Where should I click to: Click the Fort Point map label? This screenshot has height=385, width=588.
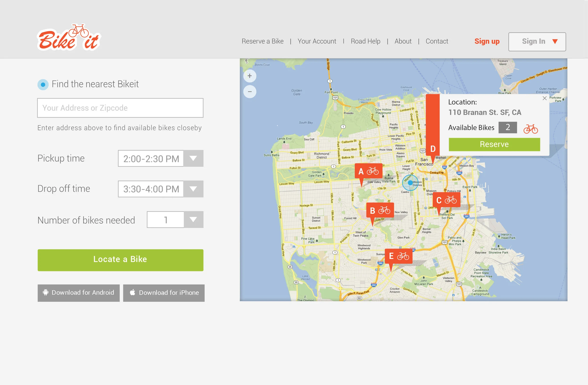tap(331, 92)
